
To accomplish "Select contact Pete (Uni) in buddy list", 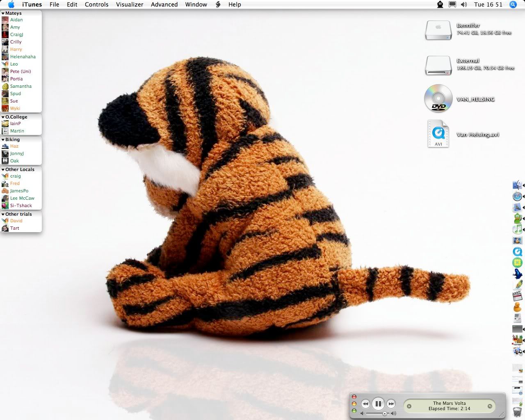I will [x=21, y=71].
